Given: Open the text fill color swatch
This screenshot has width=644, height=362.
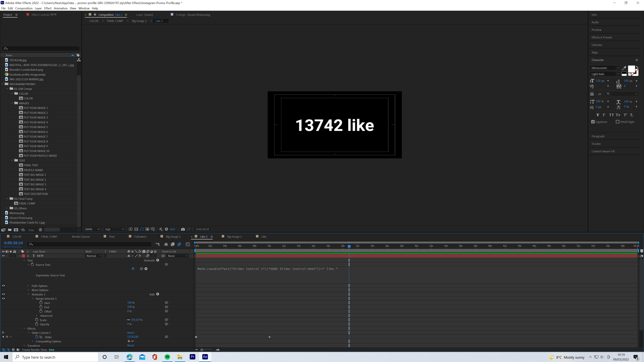Looking at the screenshot, I should (631, 69).
